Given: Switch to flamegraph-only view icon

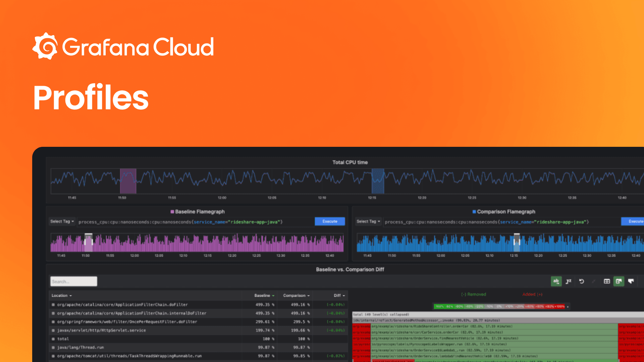Looking at the screenshot, I should pyautogui.click(x=631, y=281).
